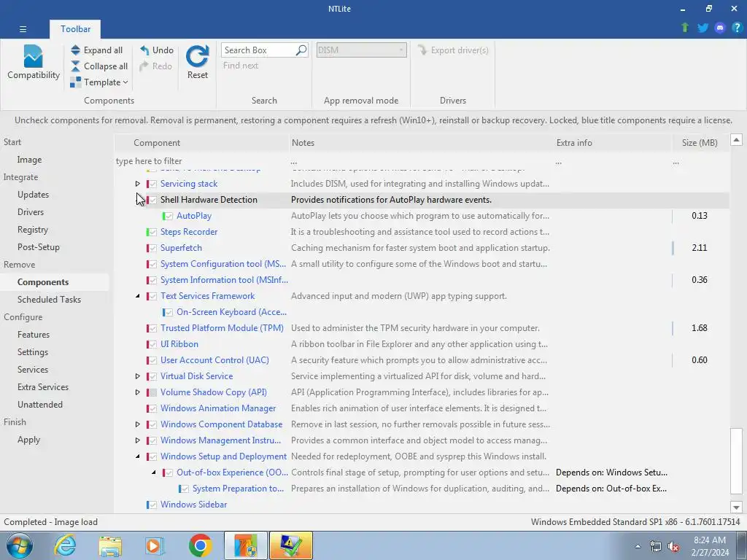Open the Registry page
The height and width of the screenshot is (560, 747).
pos(33,230)
